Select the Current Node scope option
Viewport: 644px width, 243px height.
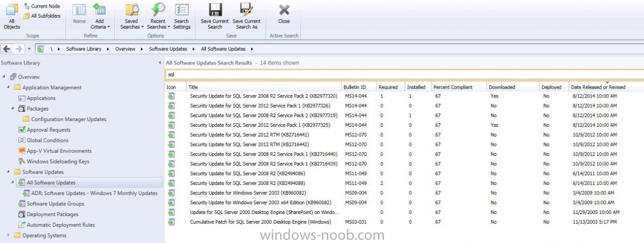click(x=41, y=6)
